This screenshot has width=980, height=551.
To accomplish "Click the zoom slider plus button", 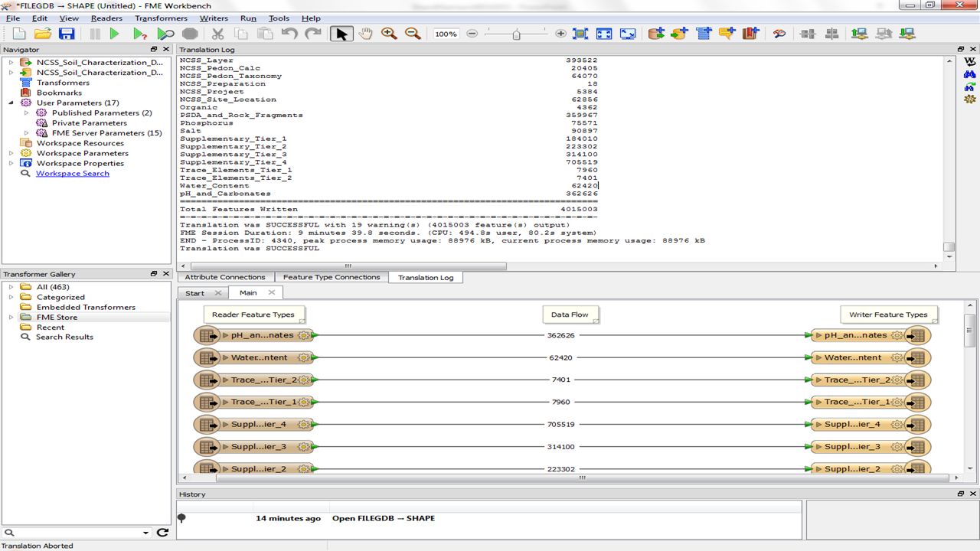I will pyautogui.click(x=560, y=34).
